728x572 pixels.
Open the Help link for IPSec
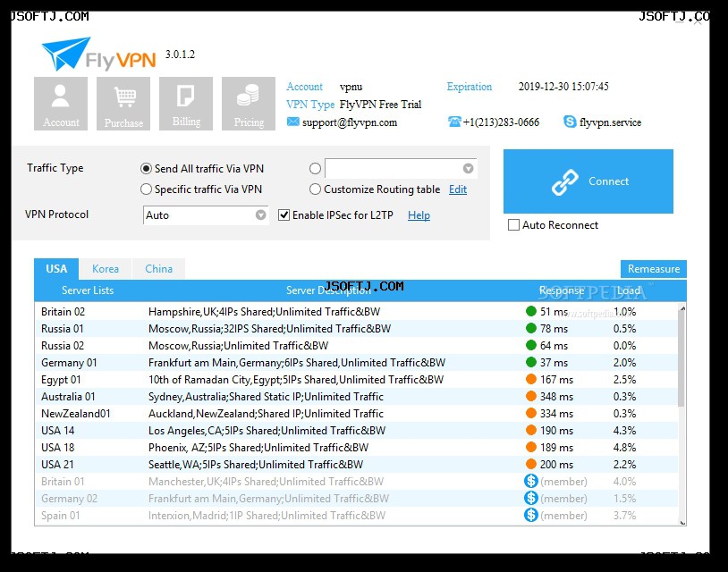click(419, 215)
